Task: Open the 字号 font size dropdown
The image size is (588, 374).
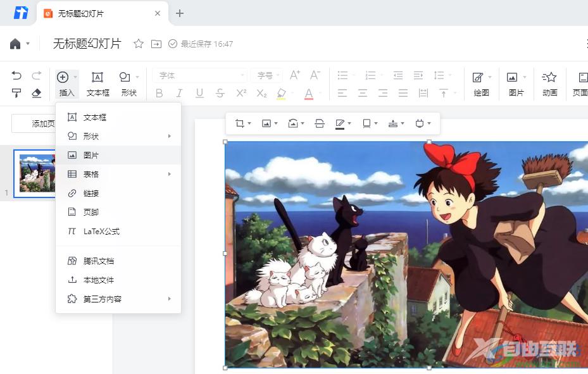Action: [x=266, y=75]
